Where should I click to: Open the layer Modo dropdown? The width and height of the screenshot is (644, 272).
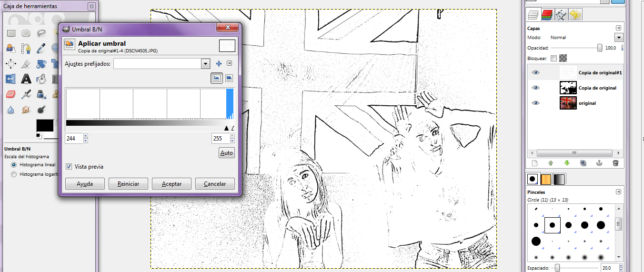(x=619, y=38)
